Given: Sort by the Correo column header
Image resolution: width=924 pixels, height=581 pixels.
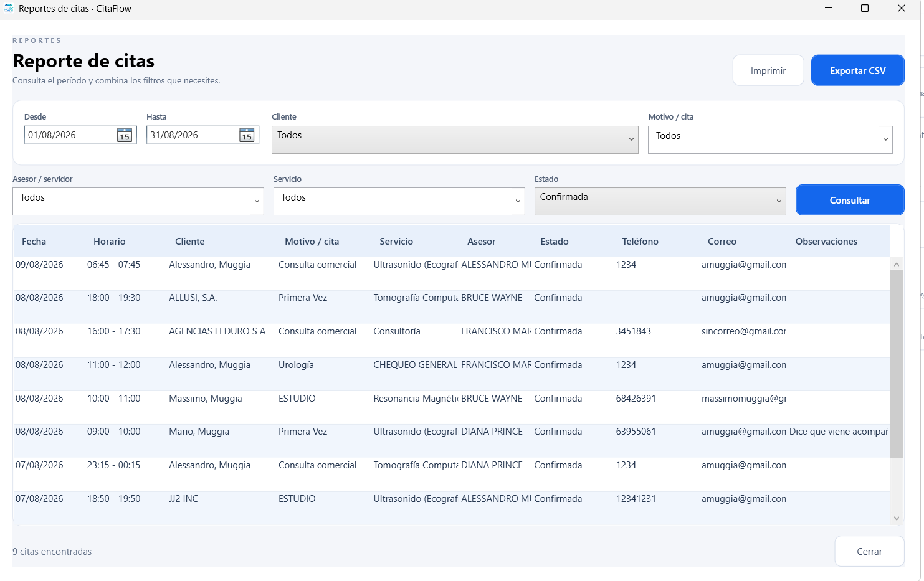Looking at the screenshot, I should (722, 242).
